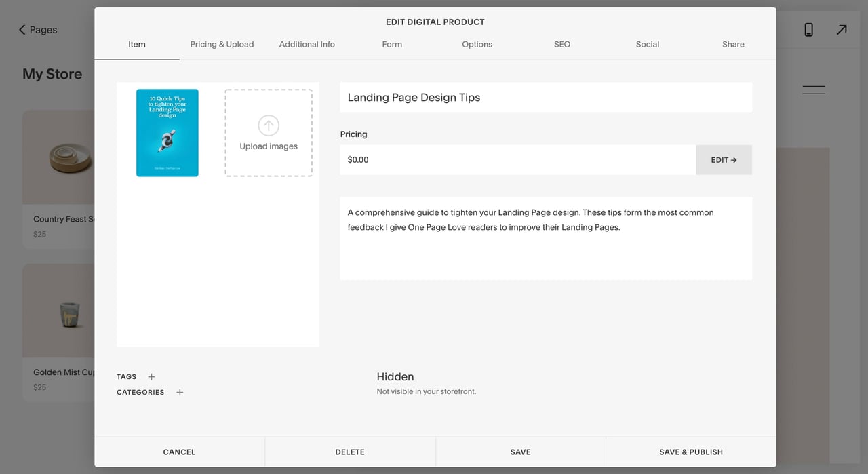
Task: Open the Additional Info tab
Action: 307,44
